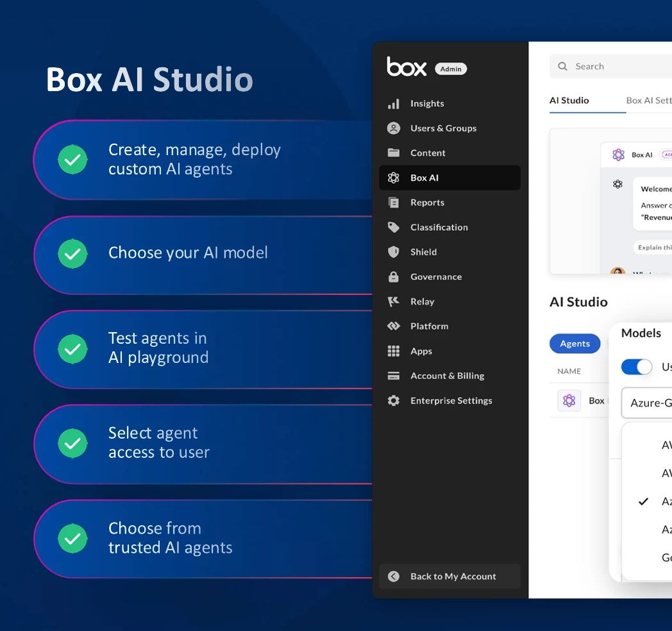Open Users & Groups in sidebar
The height and width of the screenshot is (631, 672).
449,128
